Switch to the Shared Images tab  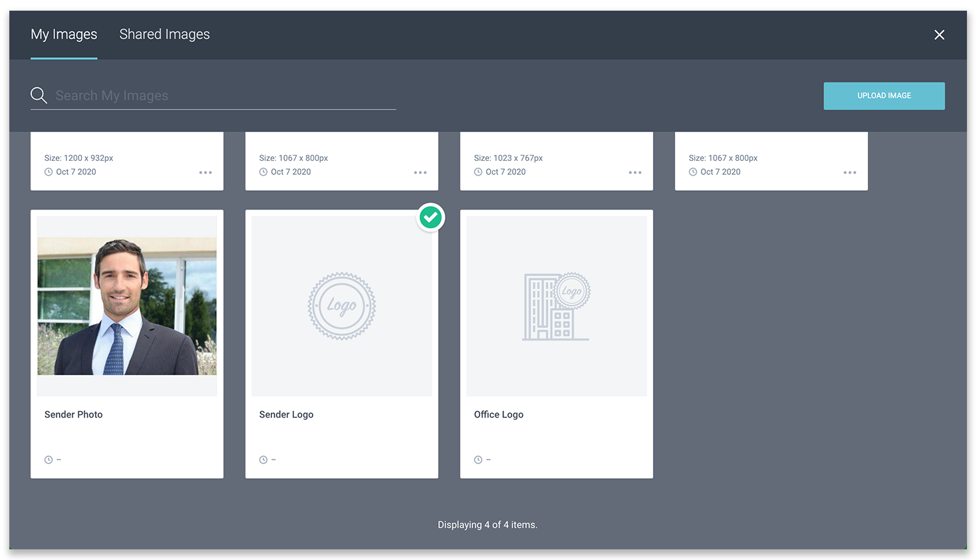pos(164,35)
